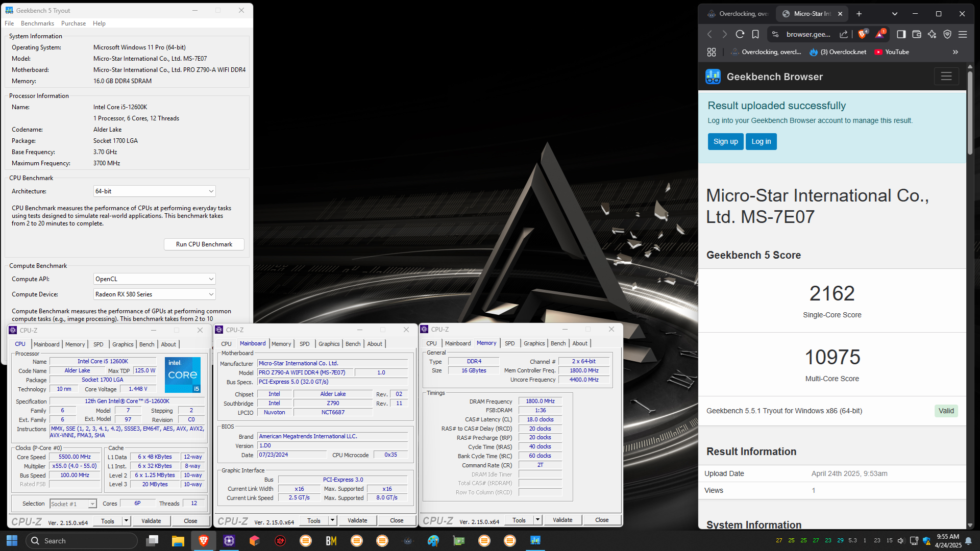Image resolution: width=980 pixels, height=551 pixels.
Task: Go back in the Brave browser
Action: coord(709,34)
